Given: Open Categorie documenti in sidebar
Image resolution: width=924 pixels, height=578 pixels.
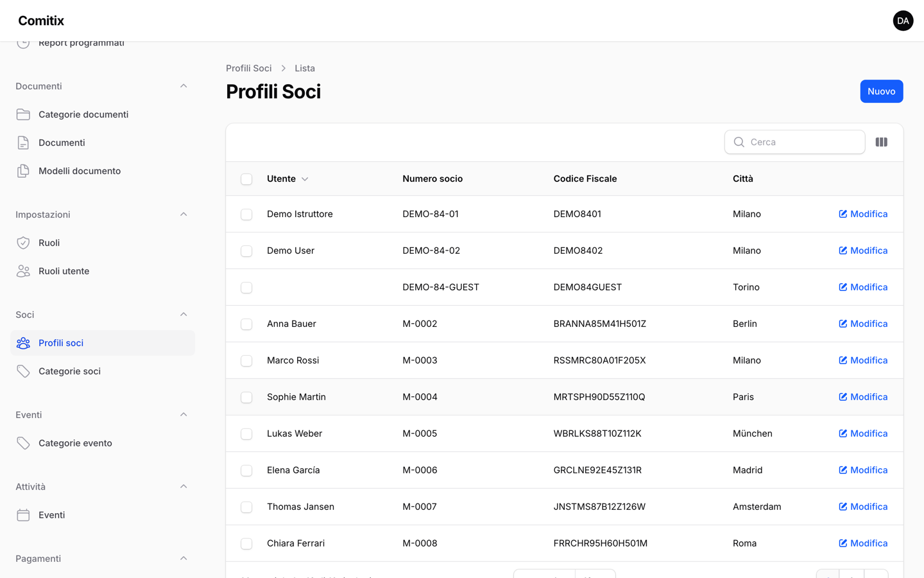Looking at the screenshot, I should click(103, 114).
